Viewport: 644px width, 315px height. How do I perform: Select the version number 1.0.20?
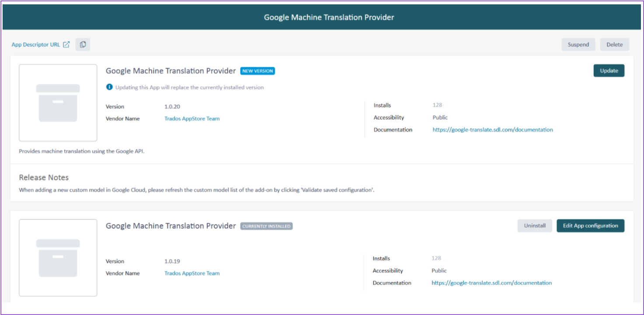point(172,107)
